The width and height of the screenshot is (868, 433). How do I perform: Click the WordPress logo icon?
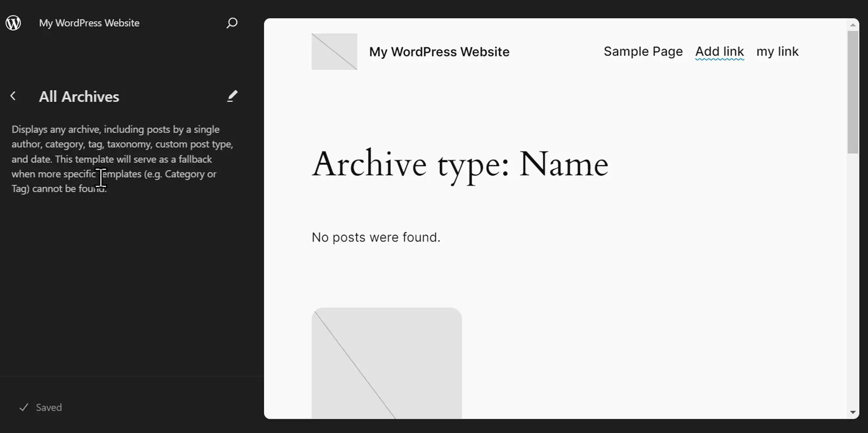pos(13,23)
